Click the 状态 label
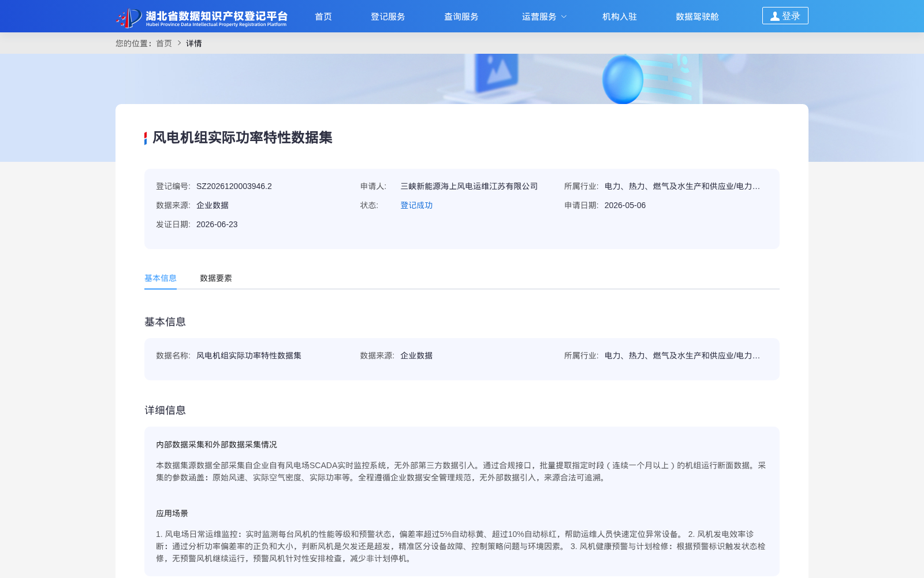Screen dimensions: 924x578 (369, 205)
